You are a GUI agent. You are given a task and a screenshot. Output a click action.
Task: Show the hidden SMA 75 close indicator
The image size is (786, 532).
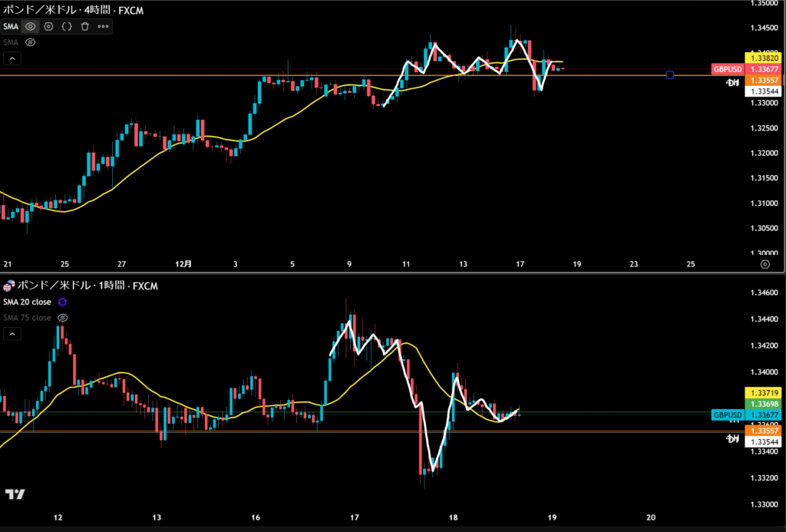pos(63,317)
